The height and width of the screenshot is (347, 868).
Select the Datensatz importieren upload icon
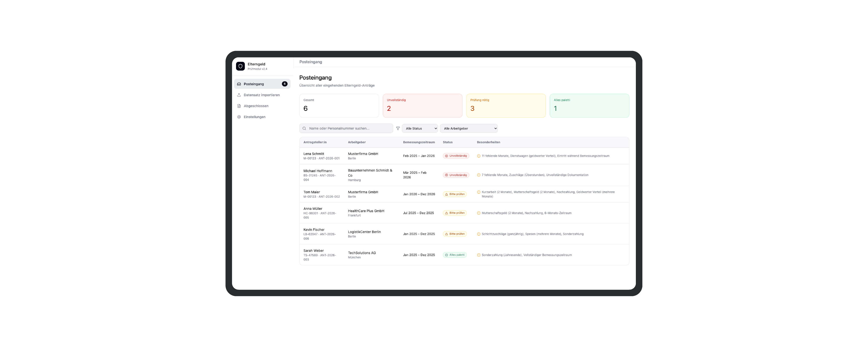239,95
